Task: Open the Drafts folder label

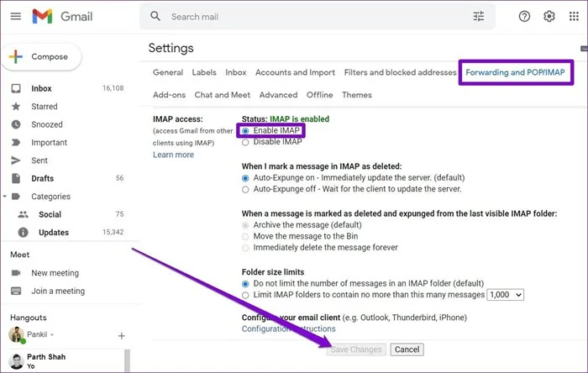Action: click(42, 178)
